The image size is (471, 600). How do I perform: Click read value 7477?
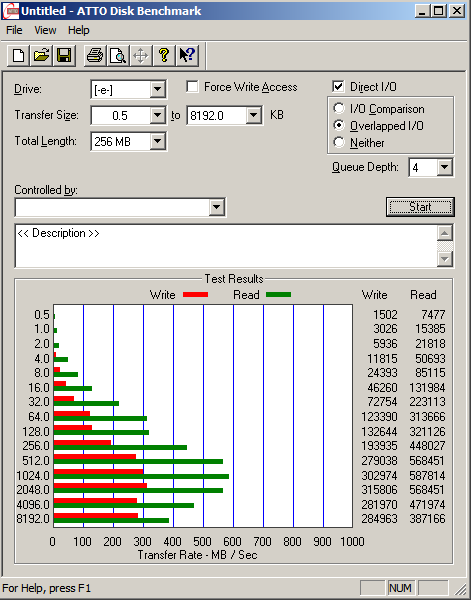[433, 315]
